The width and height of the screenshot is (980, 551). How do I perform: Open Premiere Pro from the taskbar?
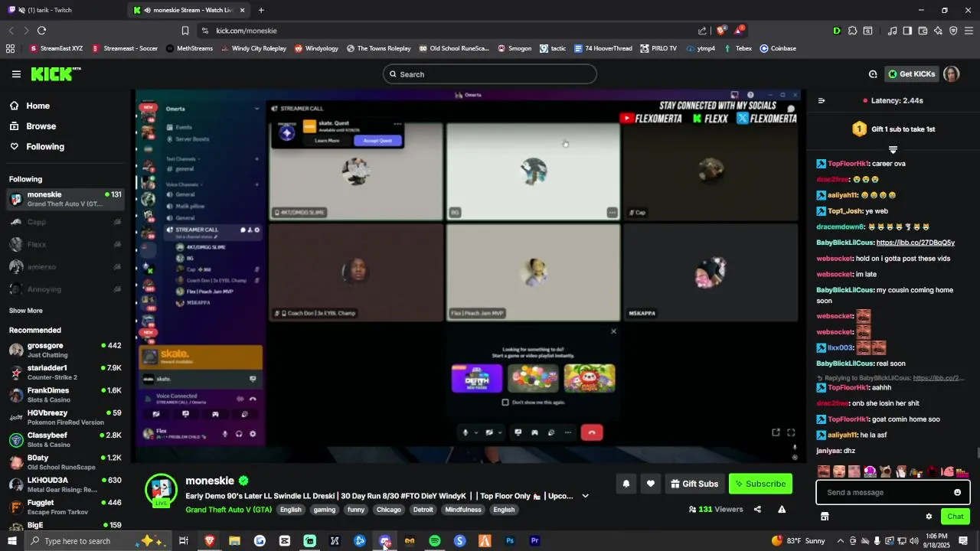click(535, 541)
